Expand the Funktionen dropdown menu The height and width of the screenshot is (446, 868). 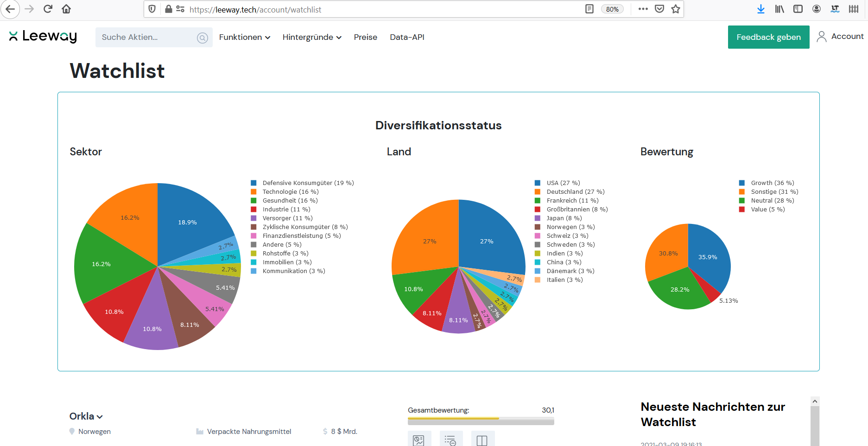coord(244,37)
